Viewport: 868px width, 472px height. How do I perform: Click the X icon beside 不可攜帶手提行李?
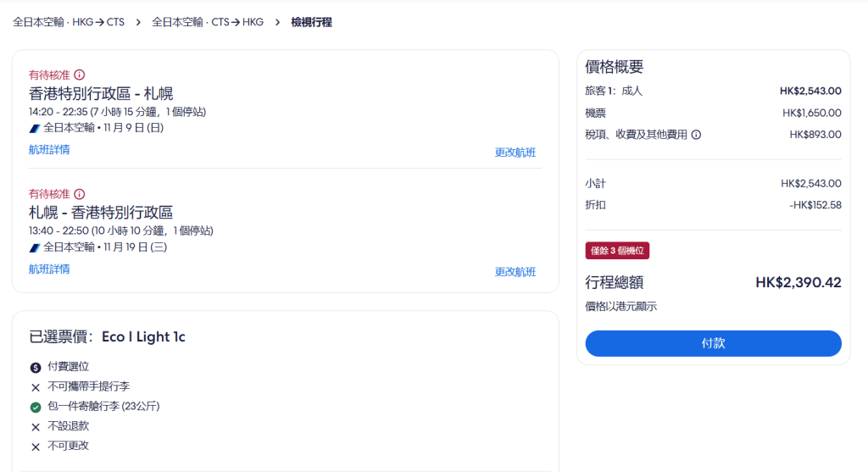pyautogui.click(x=36, y=387)
